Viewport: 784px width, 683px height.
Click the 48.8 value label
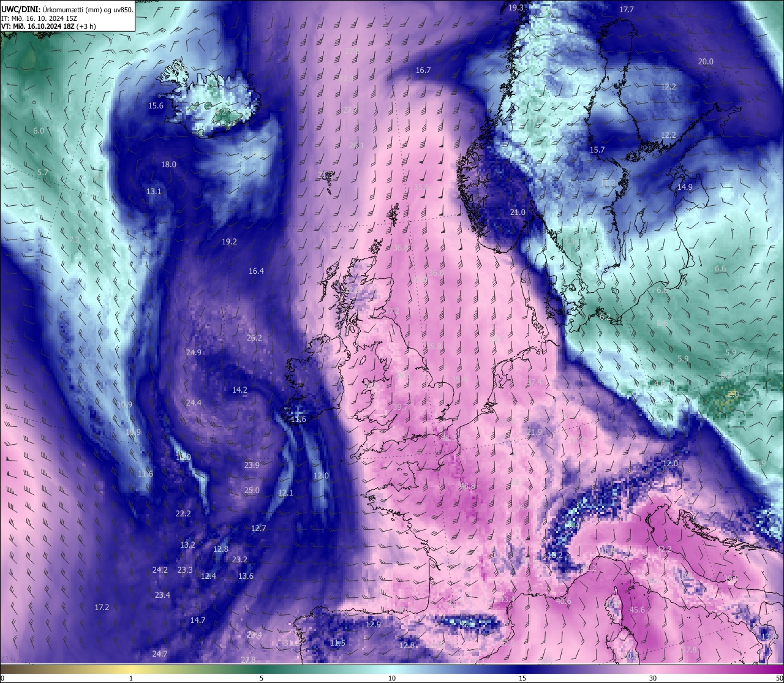point(467,486)
